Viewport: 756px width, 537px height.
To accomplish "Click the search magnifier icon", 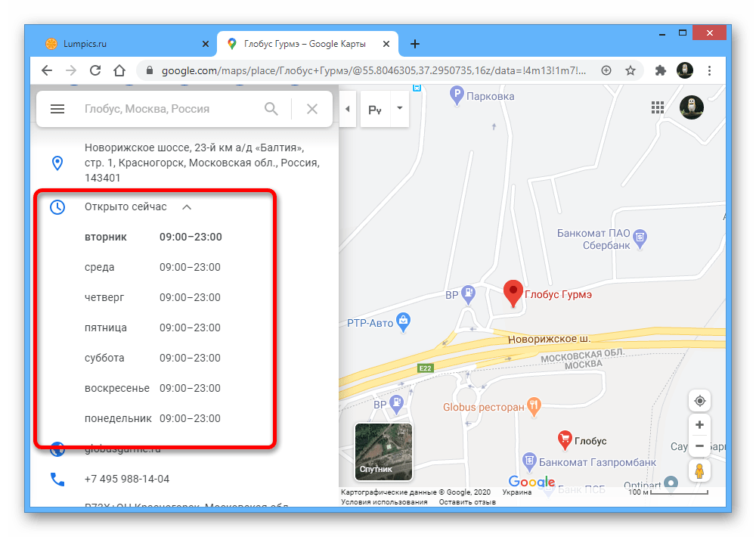I will pos(271,109).
